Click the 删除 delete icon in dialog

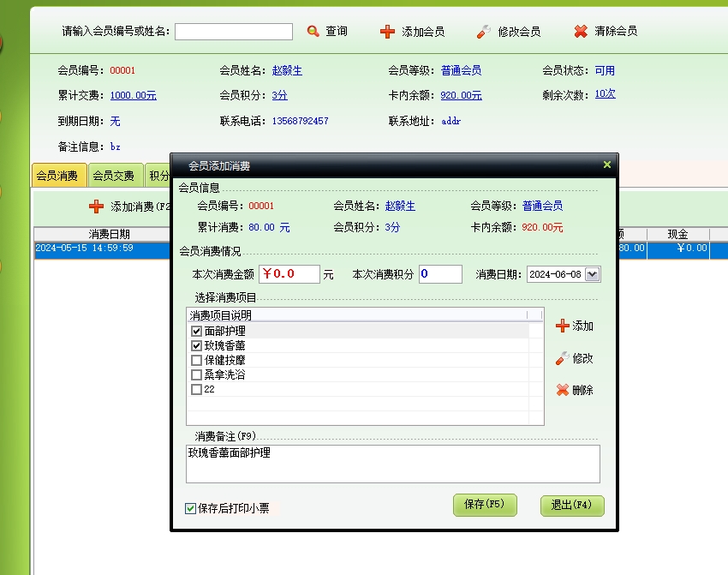click(x=562, y=390)
